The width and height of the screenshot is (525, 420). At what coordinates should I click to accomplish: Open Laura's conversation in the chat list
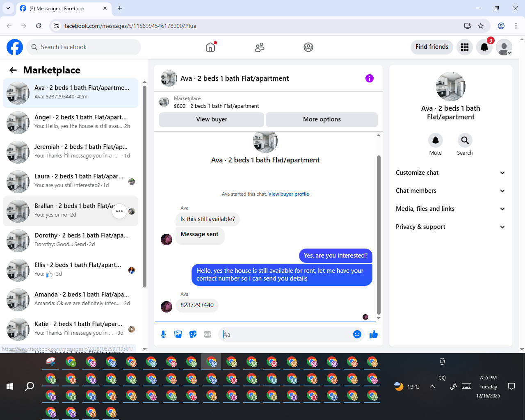[71, 182]
